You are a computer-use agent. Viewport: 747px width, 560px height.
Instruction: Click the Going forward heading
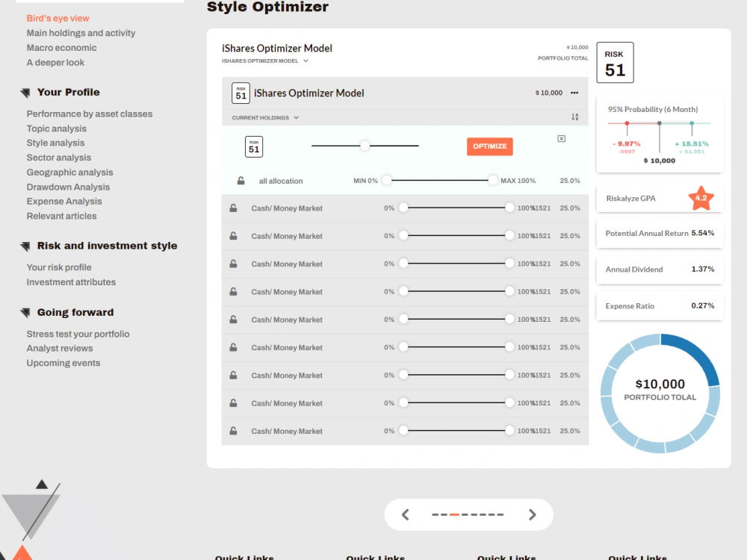coord(75,313)
